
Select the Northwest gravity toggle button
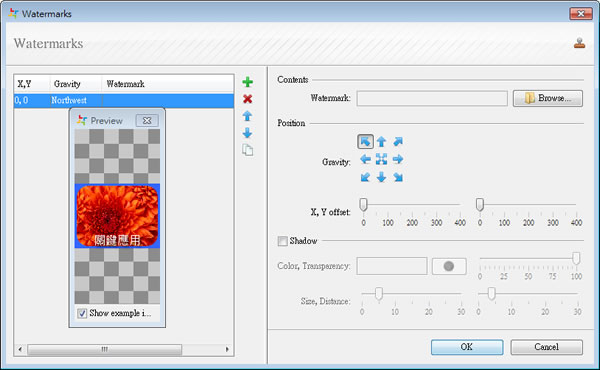(365, 142)
